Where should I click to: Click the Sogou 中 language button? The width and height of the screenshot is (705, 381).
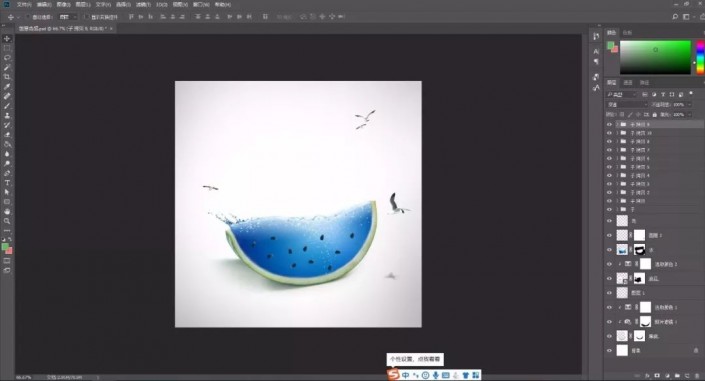406,375
